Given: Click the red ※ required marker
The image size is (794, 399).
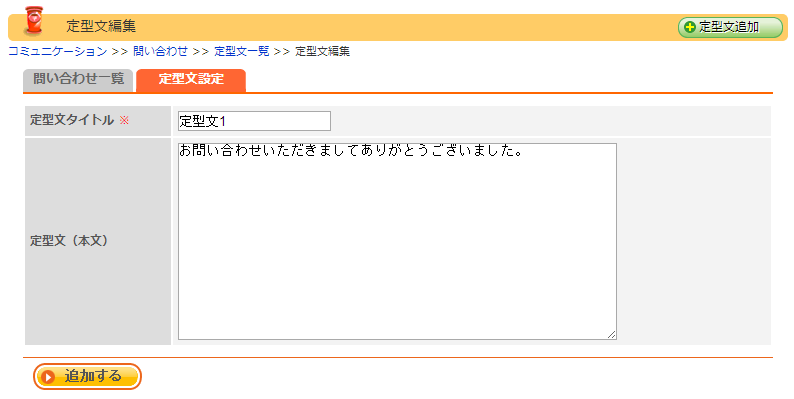Looking at the screenshot, I should pos(125,121).
